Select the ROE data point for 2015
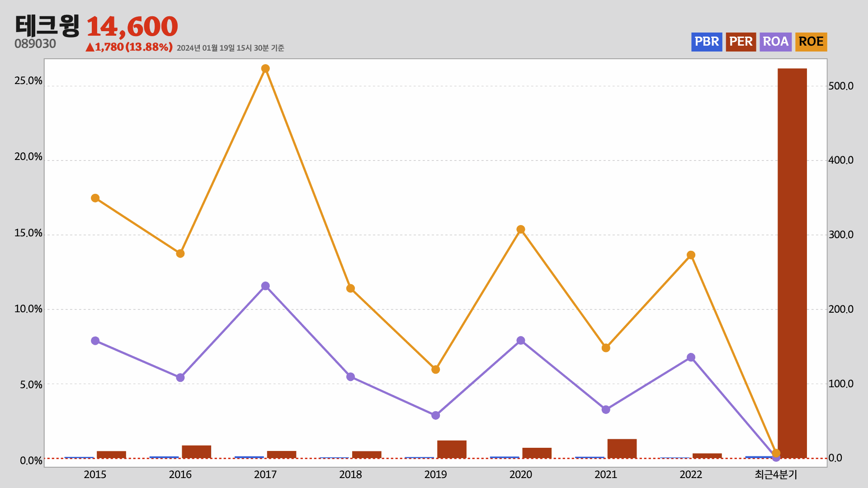The image size is (868, 488). [95, 198]
